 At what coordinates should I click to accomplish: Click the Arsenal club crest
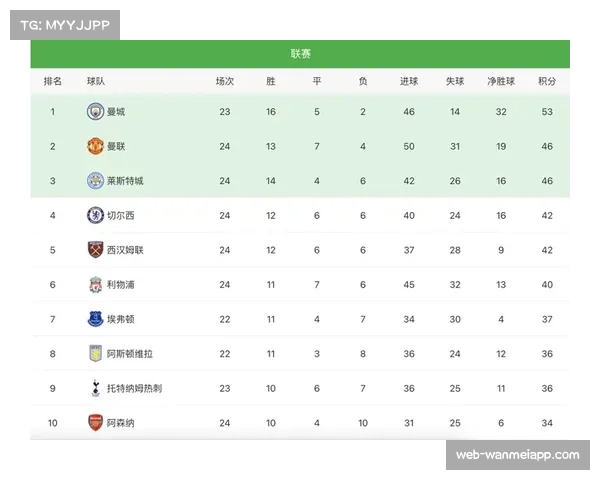tap(95, 423)
